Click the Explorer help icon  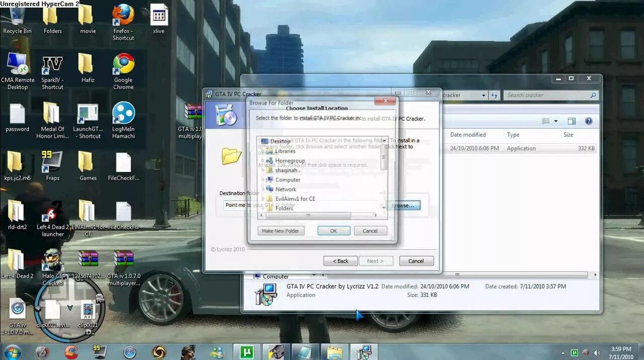click(x=589, y=121)
